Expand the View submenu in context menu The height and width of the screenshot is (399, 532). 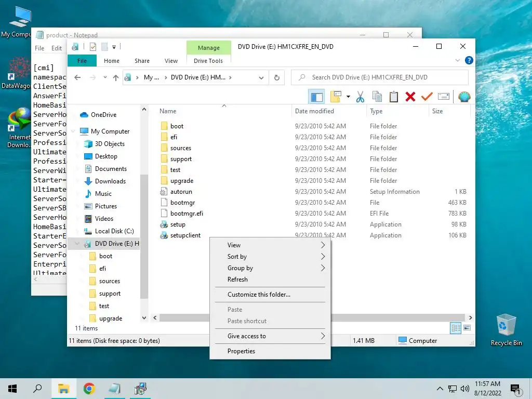(x=270, y=245)
